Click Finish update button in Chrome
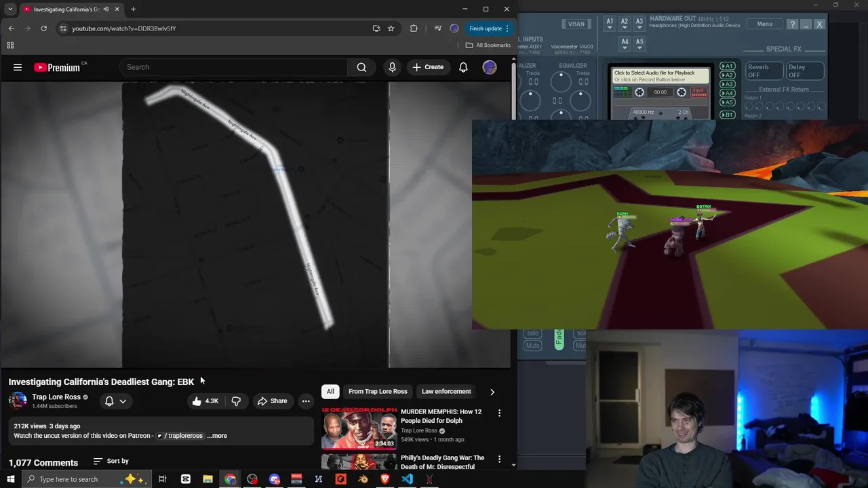This screenshot has height=488, width=868. click(490, 28)
